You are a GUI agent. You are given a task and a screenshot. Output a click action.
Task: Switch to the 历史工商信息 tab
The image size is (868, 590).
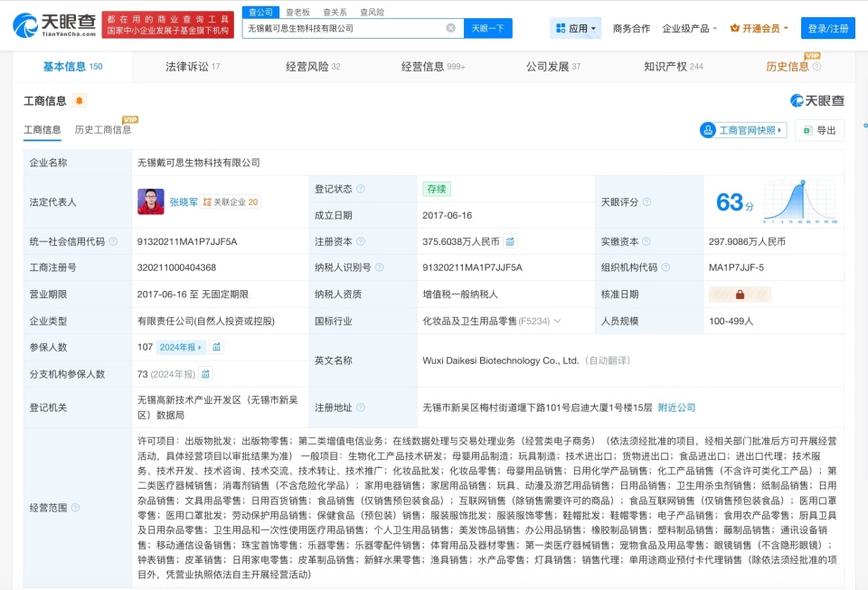[x=101, y=129]
